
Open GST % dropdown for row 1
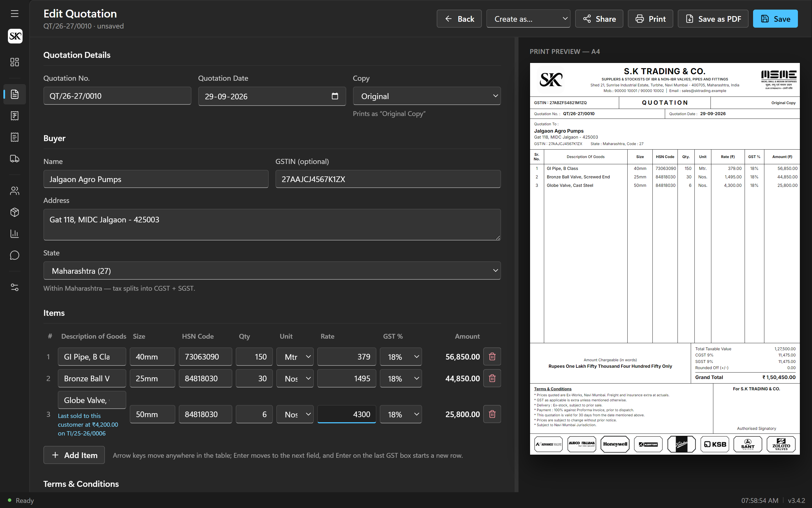click(x=401, y=356)
